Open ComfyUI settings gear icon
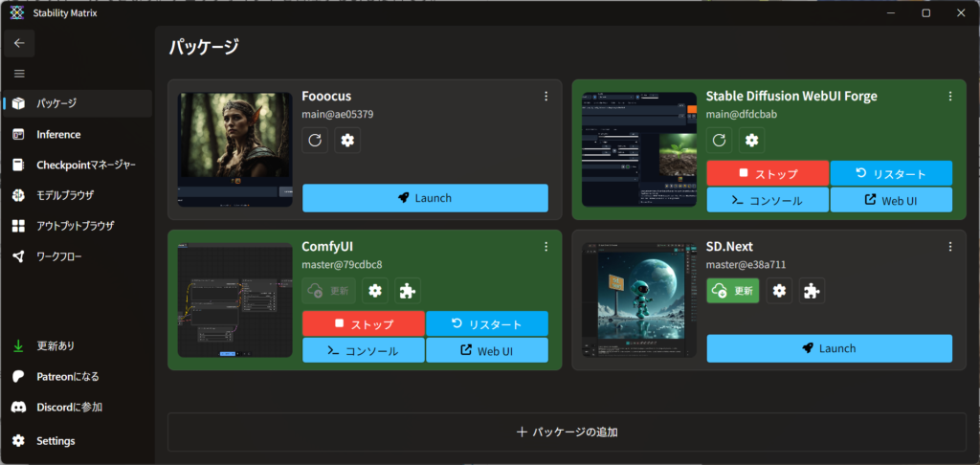The image size is (980, 465). [x=375, y=291]
